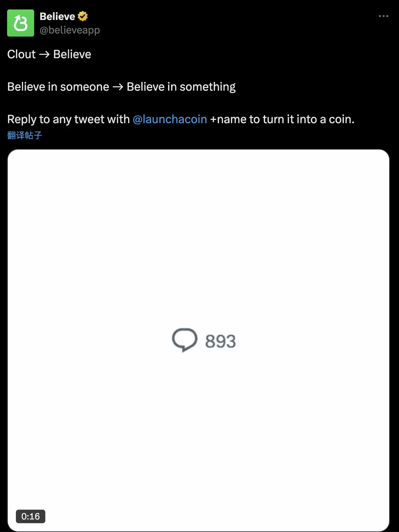Click the arrow after "Believe in someone"

[118, 87]
